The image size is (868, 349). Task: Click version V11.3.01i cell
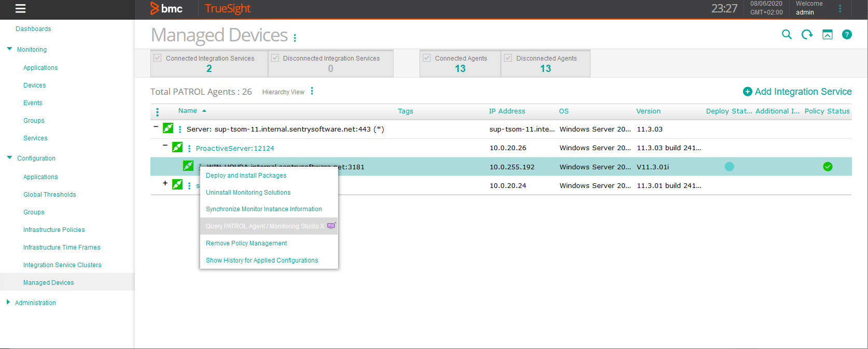[x=653, y=167]
